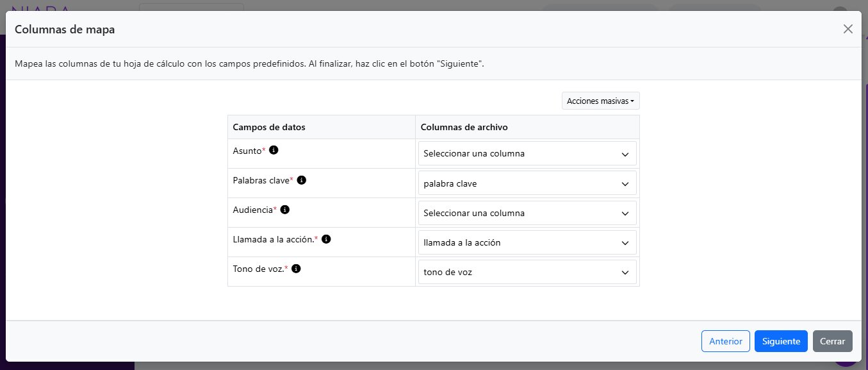The width and height of the screenshot is (868, 370).
Task: Expand the palabra clave dropdown
Action: (x=527, y=183)
